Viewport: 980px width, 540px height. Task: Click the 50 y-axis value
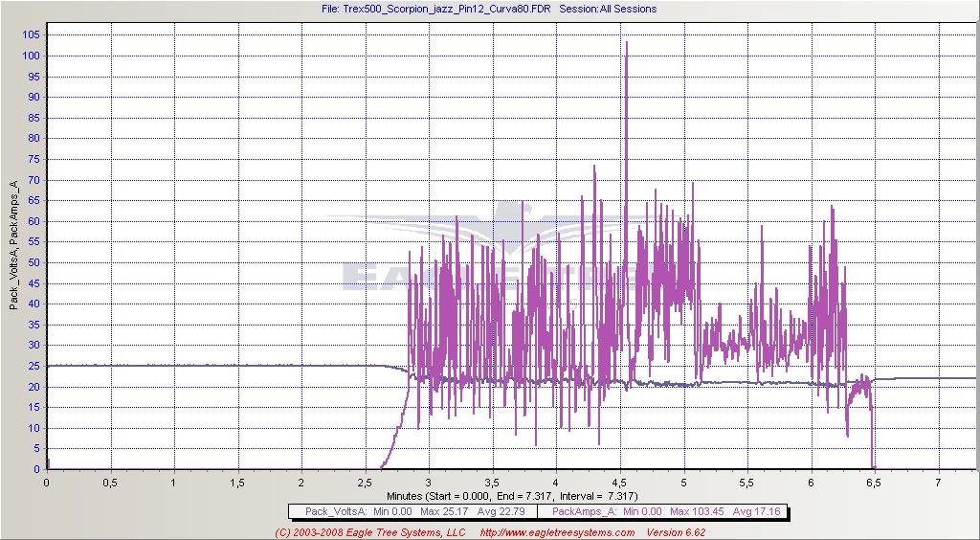pos(34,262)
